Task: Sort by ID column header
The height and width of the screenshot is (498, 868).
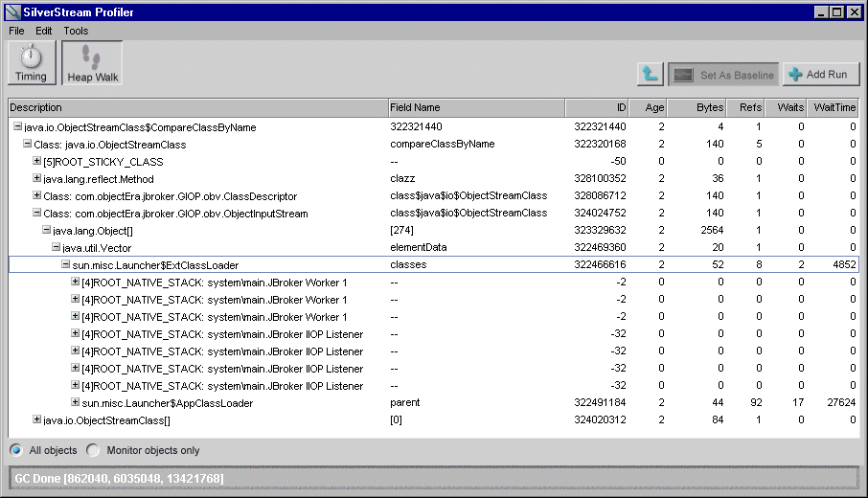Action: pyautogui.click(x=597, y=107)
